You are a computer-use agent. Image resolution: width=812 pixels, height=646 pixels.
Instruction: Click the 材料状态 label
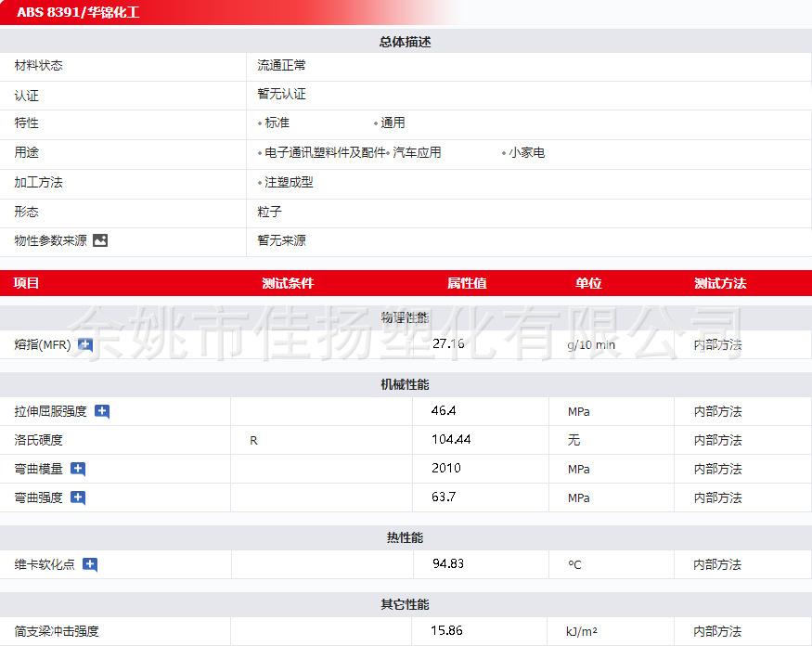pos(39,65)
